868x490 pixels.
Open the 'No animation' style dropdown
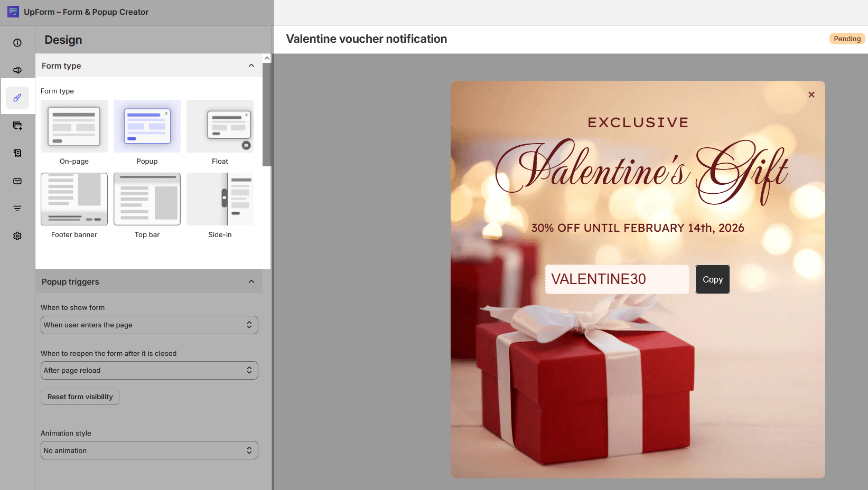(150, 450)
